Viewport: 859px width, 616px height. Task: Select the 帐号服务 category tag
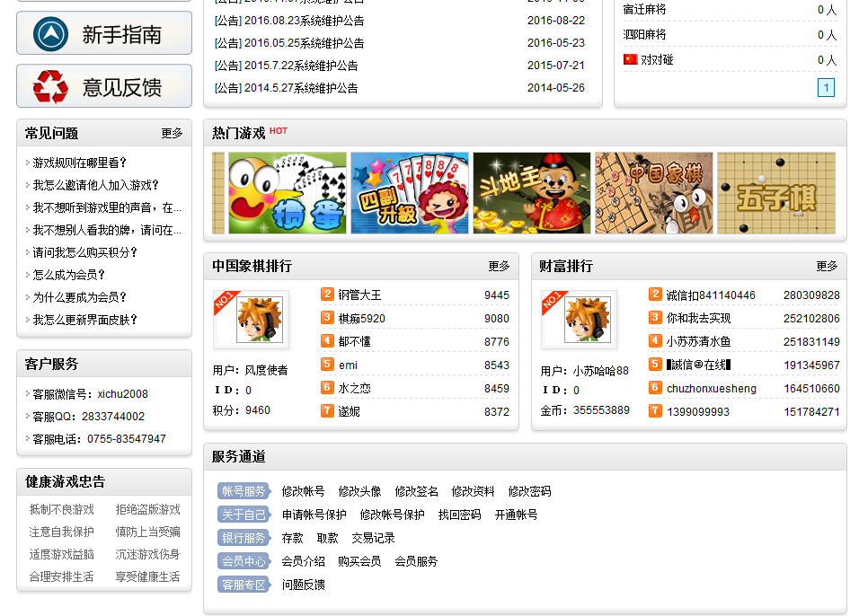click(x=244, y=491)
